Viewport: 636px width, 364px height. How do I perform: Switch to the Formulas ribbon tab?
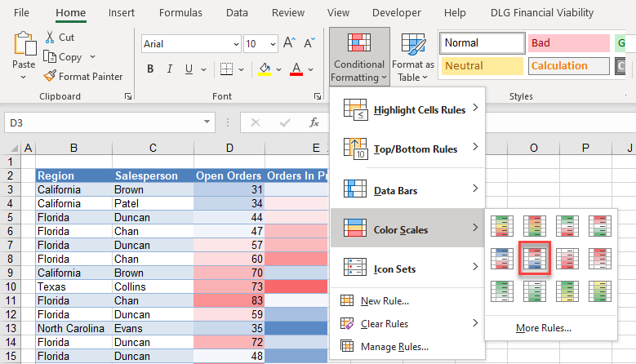[180, 13]
